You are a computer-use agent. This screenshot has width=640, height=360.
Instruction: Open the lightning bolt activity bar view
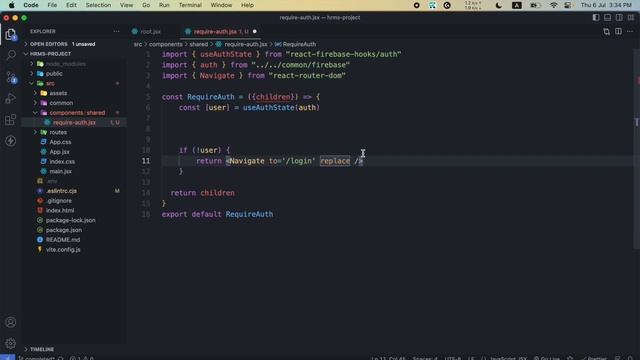point(11,141)
